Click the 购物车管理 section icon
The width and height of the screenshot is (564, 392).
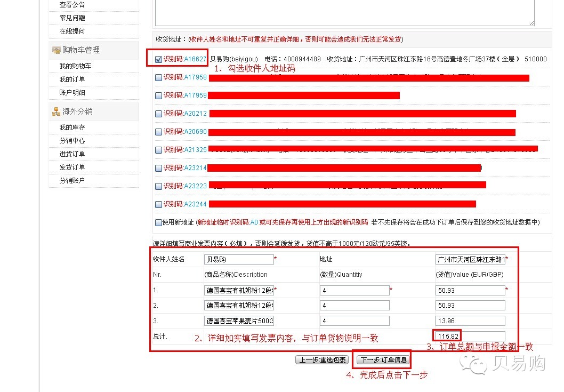coord(56,50)
